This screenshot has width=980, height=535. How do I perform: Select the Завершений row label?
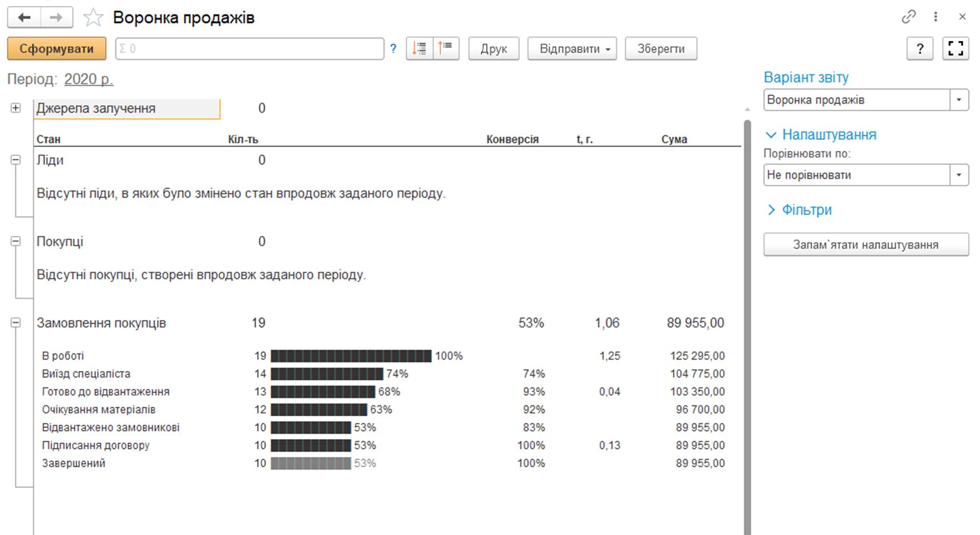[x=73, y=463]
